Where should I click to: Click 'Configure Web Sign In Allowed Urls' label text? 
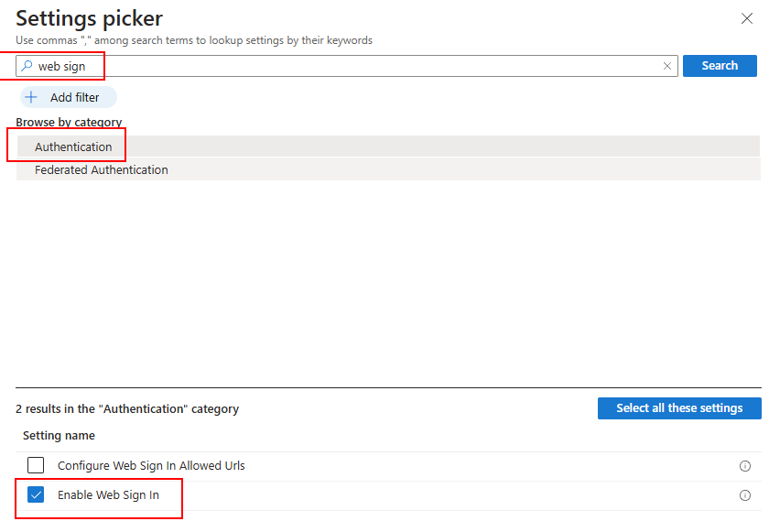[151, 466]
